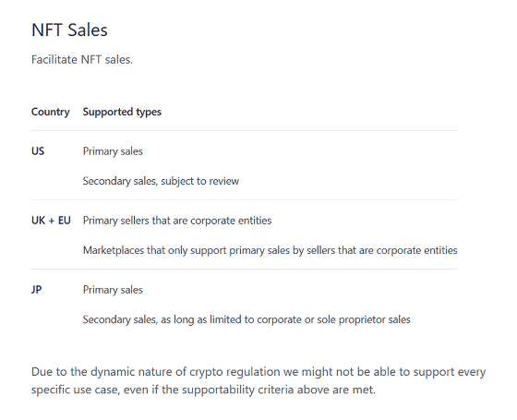Click Primary sellers that are corporate entities

[x=177, y=221]
